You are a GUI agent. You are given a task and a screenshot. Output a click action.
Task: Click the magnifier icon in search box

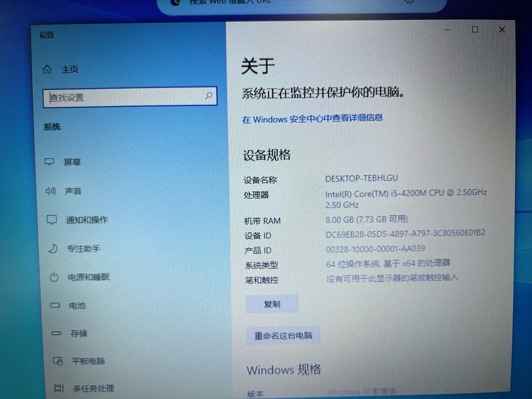click(208, 96)
